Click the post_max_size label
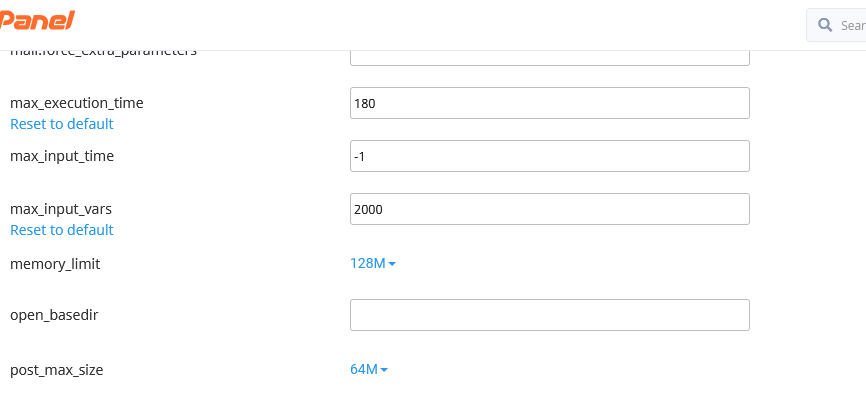The image size is (866, 411). [56, 370]
